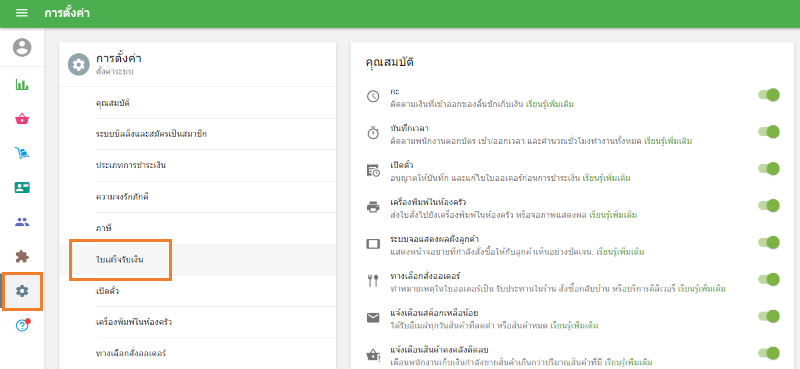Toggle the ระบบจอแสดงผลฝั่งลูกค้า switch

tap(769, 242)
